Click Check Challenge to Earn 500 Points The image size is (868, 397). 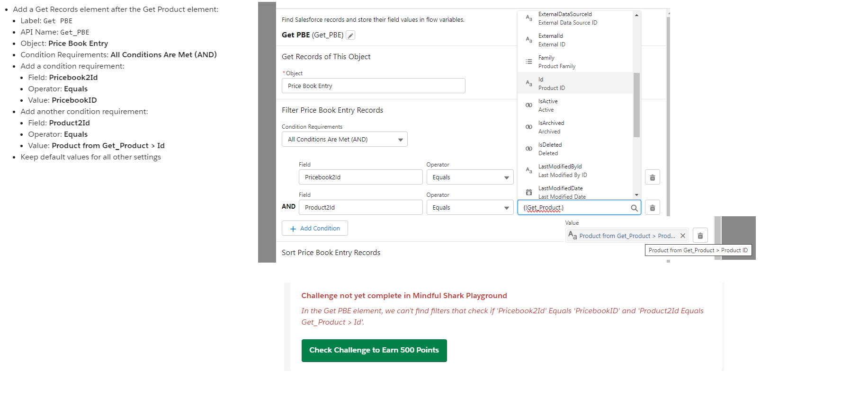[374, 351]
